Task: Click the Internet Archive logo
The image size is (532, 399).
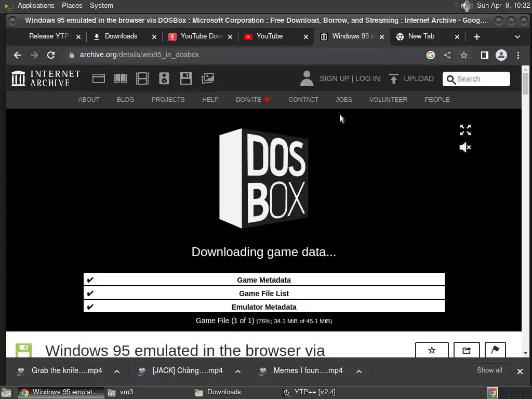Action: [46, 79]
